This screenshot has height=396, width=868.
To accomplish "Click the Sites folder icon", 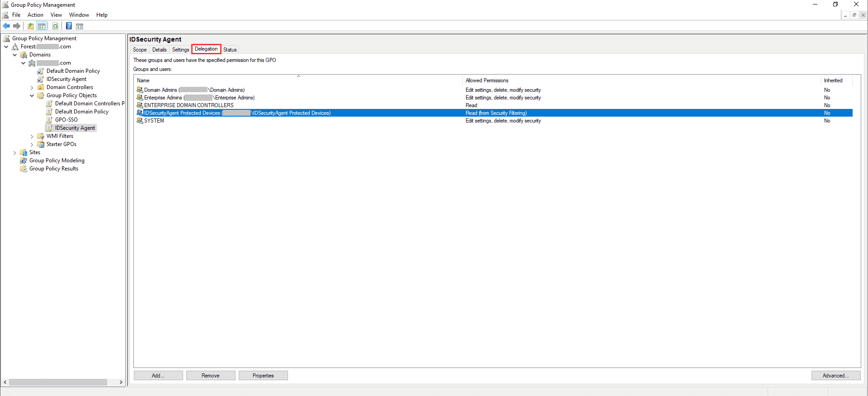I will tap(24, 152).
